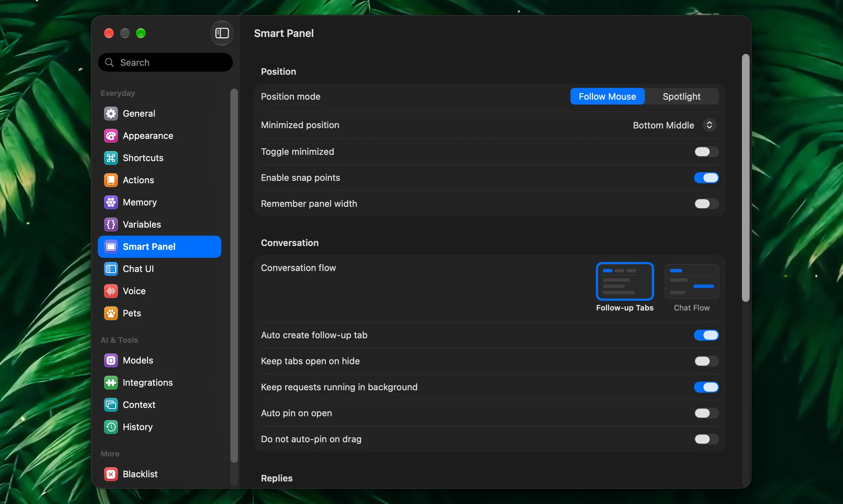Screen dimensions: 843x504
Task: Click the AI & Tools group label
Action: (119, 340)
